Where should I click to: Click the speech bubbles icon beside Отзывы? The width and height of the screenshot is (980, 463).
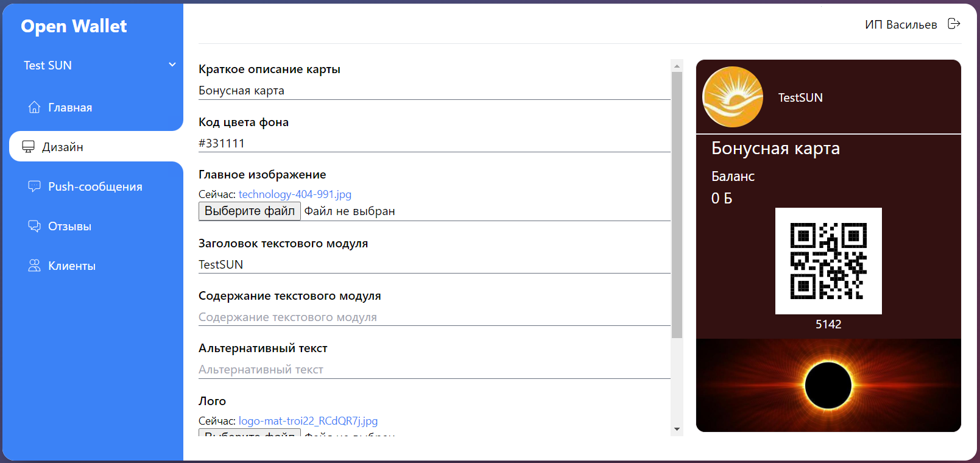(35, 226)
